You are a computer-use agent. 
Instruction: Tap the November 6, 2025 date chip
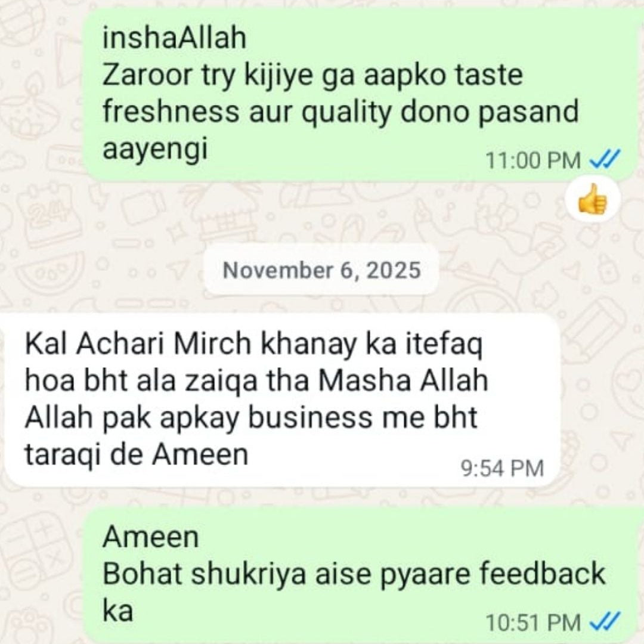pyautogui.click(x=321, y=270)
